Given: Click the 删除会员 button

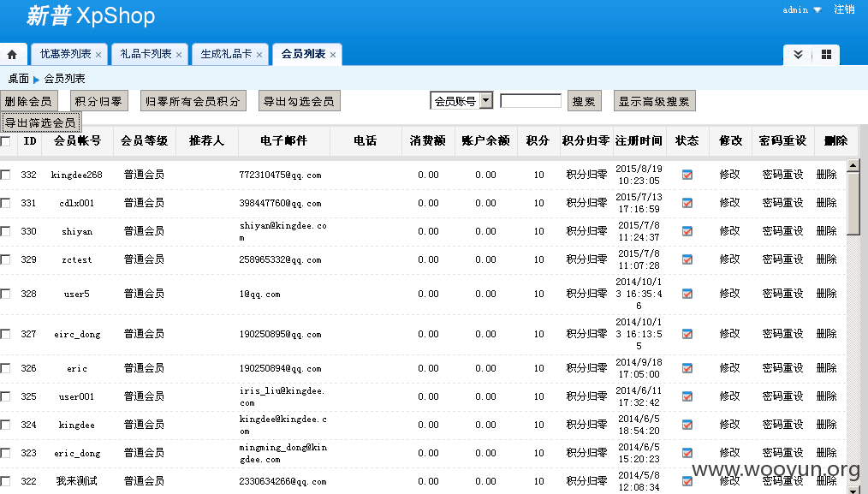Looking at the screenshot, I should (27, 101).
